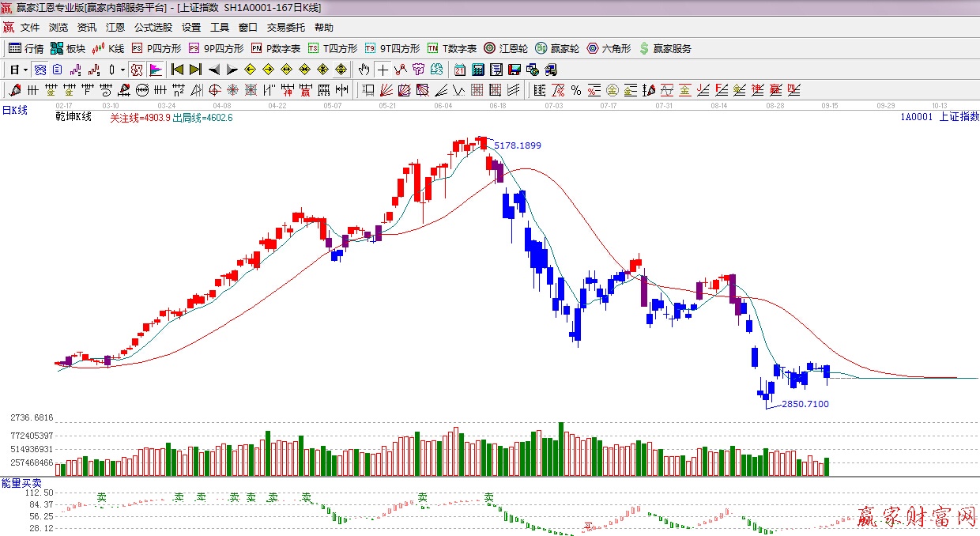Screen dimensions: 980x536
Task: Open the calendar date icon
Action: click(459, 70)
